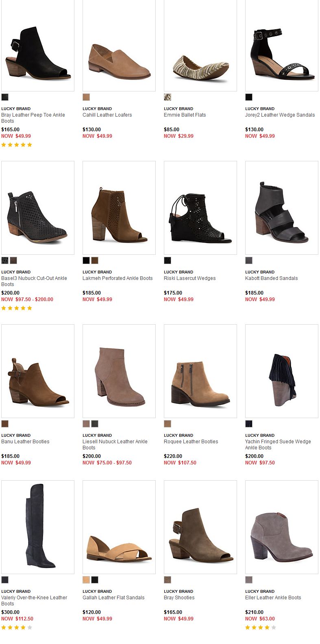Pick second color swatch for Basel3 boots

(13, 260)
